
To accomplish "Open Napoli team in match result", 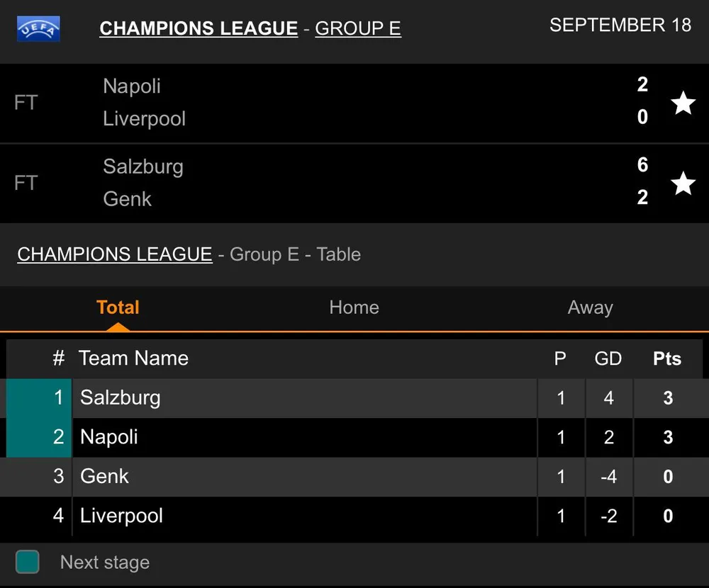I will (x=132, y=86).
